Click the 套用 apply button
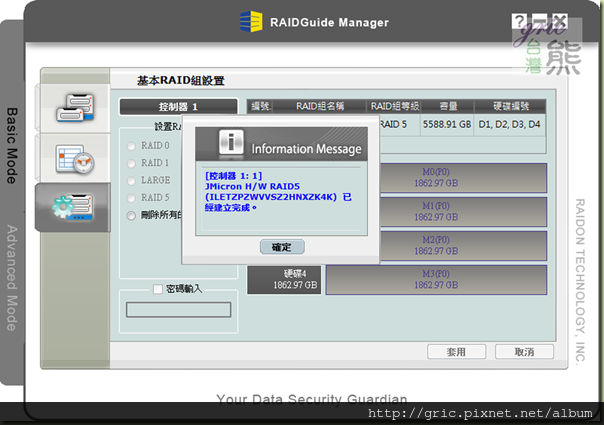 456,352
